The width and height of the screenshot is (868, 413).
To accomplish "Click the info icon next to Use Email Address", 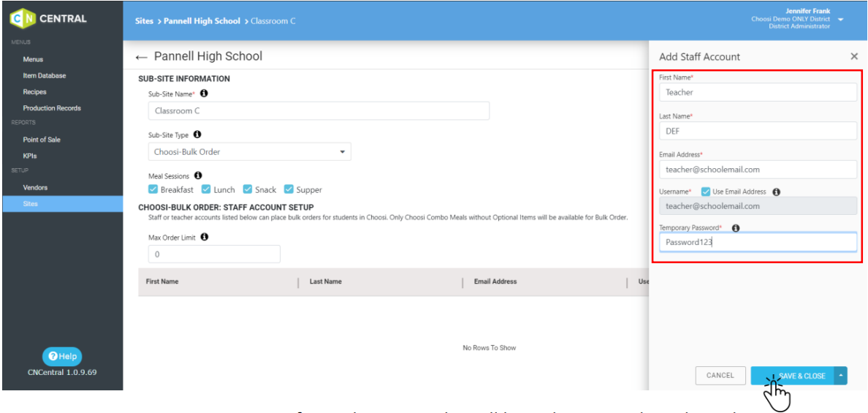I will pyautogui.click(x=776, y=192).
